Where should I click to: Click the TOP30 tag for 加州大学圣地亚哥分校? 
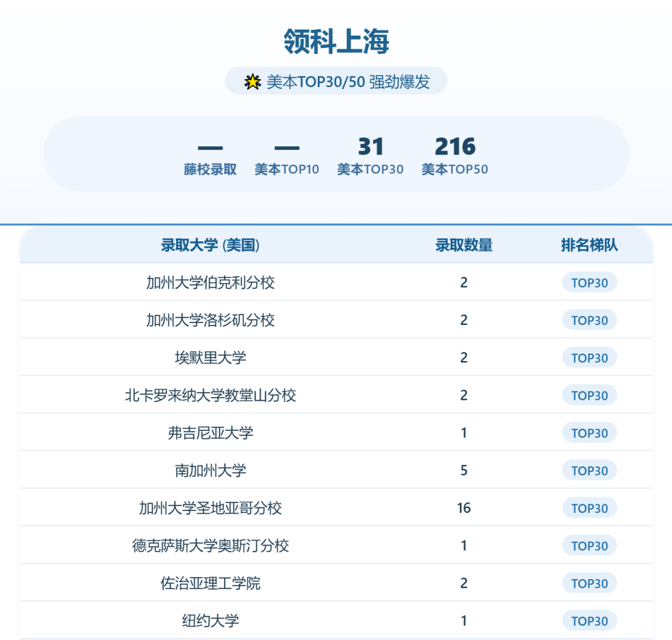(x=590, y=508)
